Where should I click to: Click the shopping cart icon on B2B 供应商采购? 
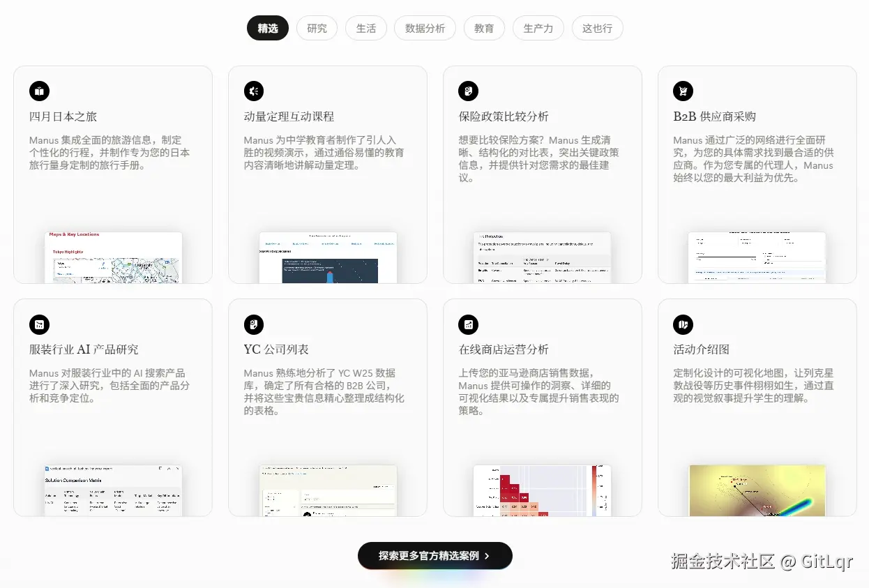[684, 91]
